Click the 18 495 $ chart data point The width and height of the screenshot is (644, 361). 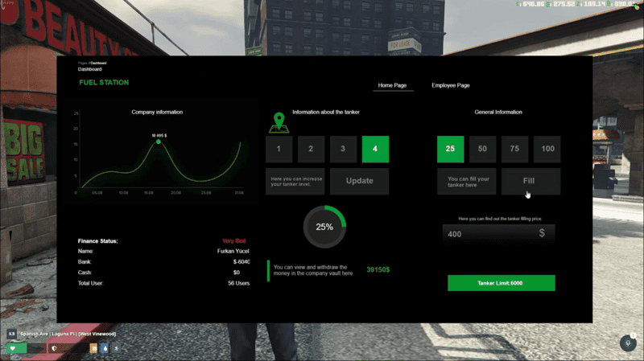click(x=159, y=142)
